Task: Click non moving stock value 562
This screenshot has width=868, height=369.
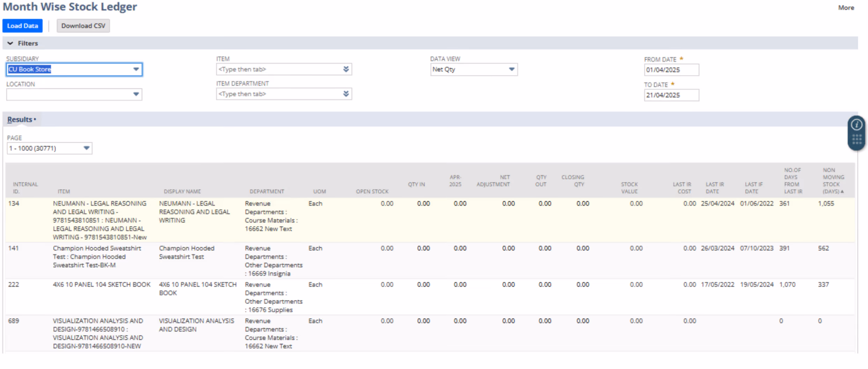Action: (x=823, y=248)
